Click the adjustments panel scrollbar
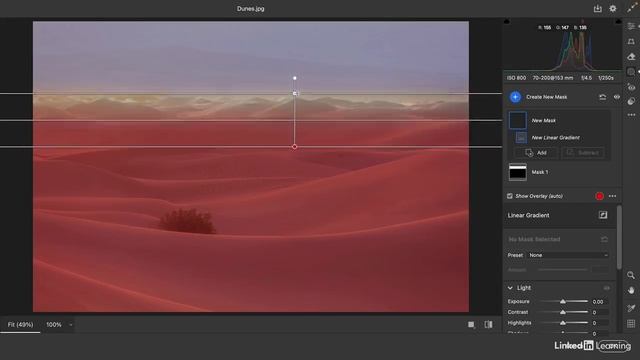The width and height of the screenshot is (640, 360). point(619,237)
